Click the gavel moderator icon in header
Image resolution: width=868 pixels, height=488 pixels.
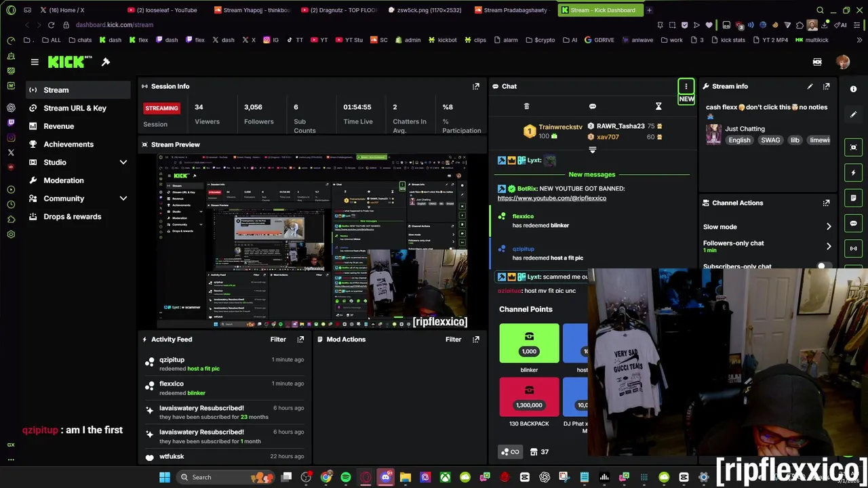pos(106,62)
